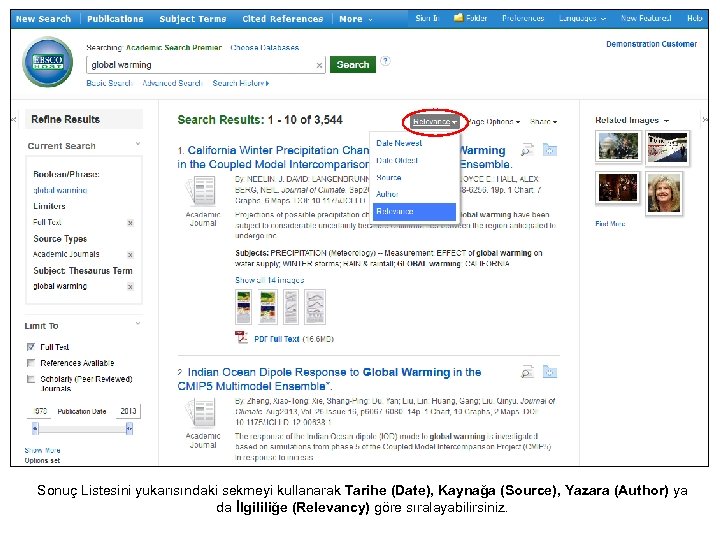Preview the California Winter Precipitation result
Screen dimensions: 720x540
click(x=527, y=150)
